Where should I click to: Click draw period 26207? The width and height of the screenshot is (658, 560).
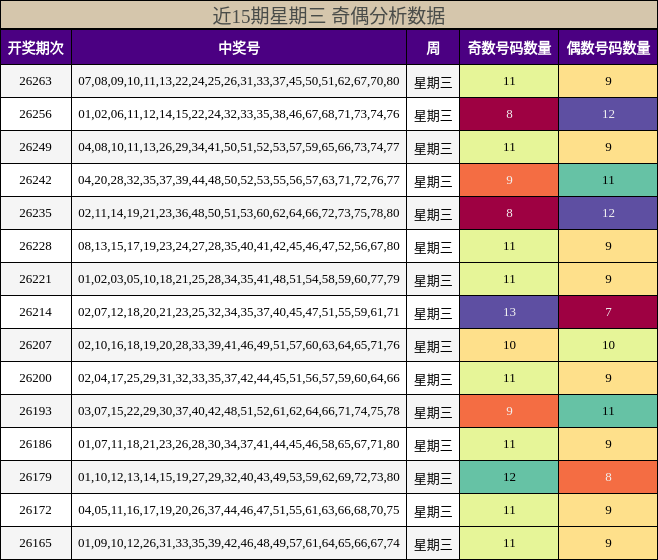point(36,345)
